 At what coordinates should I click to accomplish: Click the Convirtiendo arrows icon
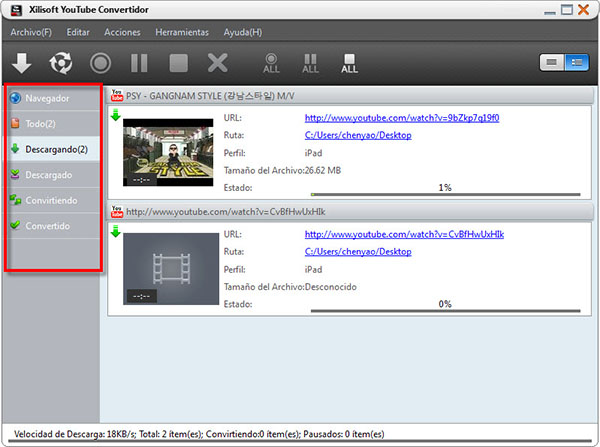pos(15,199)
